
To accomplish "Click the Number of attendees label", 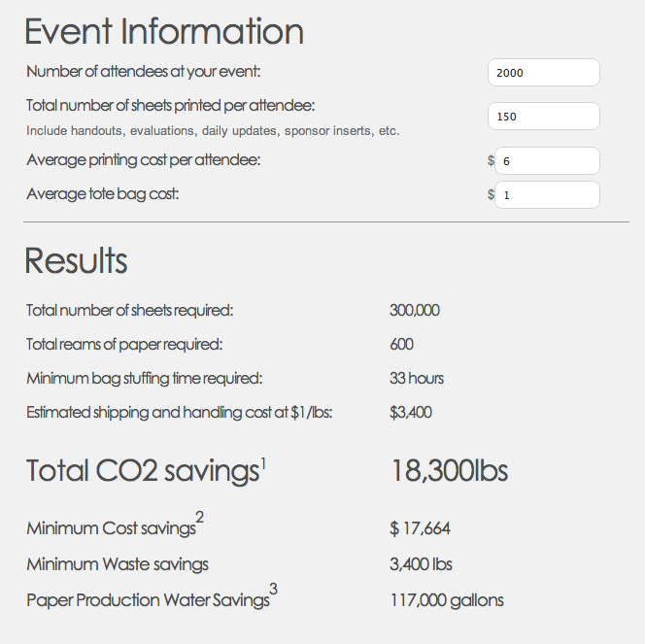I will pos(144,72).
